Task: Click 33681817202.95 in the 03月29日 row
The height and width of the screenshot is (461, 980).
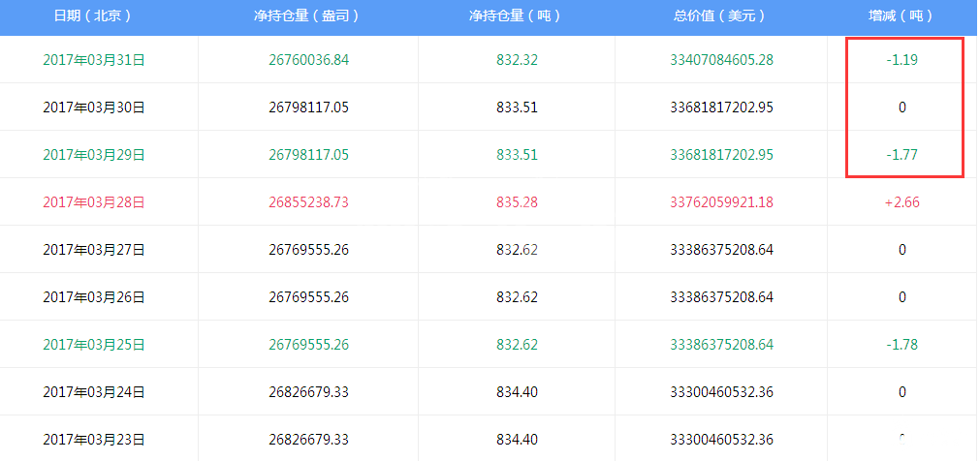Action: pyautogui.click(x=722, y=155)
